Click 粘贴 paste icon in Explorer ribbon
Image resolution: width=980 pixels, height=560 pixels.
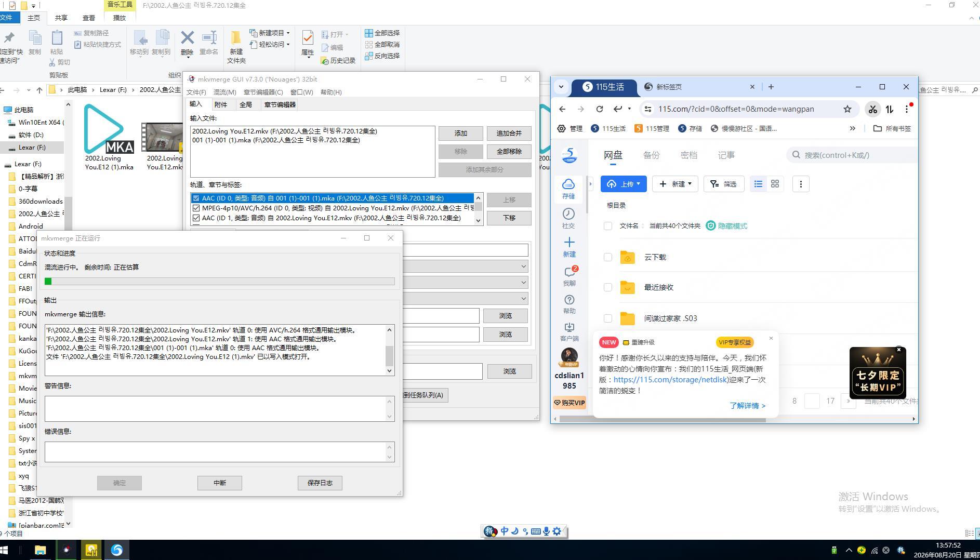click(57, 43)
